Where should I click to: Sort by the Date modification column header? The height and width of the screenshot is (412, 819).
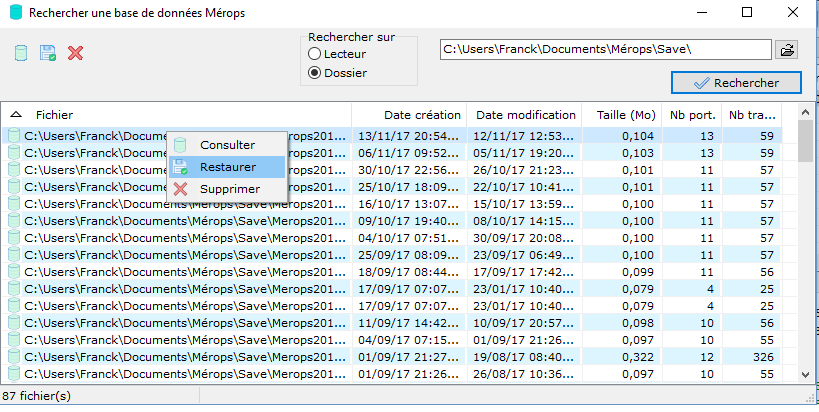(525, 115)
